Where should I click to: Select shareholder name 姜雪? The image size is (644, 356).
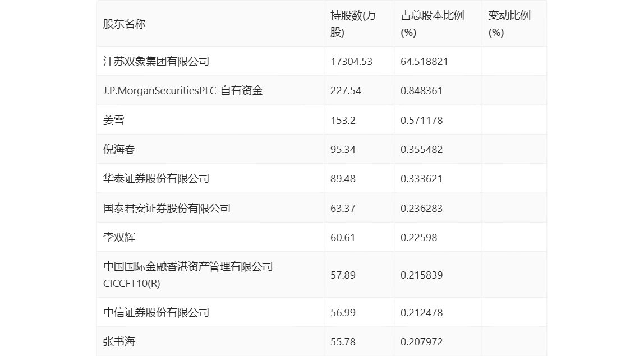pyautogui.click(x=114, y=120)
